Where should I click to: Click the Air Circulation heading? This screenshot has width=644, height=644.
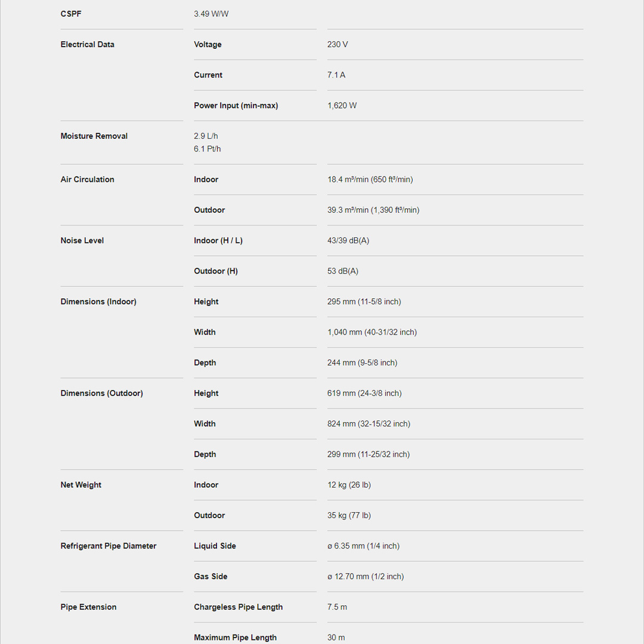(87, 179)
